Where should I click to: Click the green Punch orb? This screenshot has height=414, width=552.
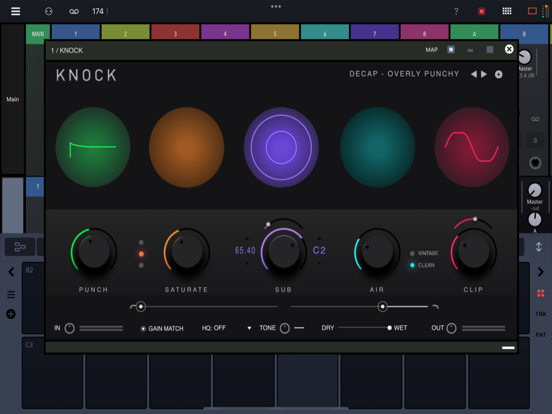pyautogui.click(x=93, y=147)
